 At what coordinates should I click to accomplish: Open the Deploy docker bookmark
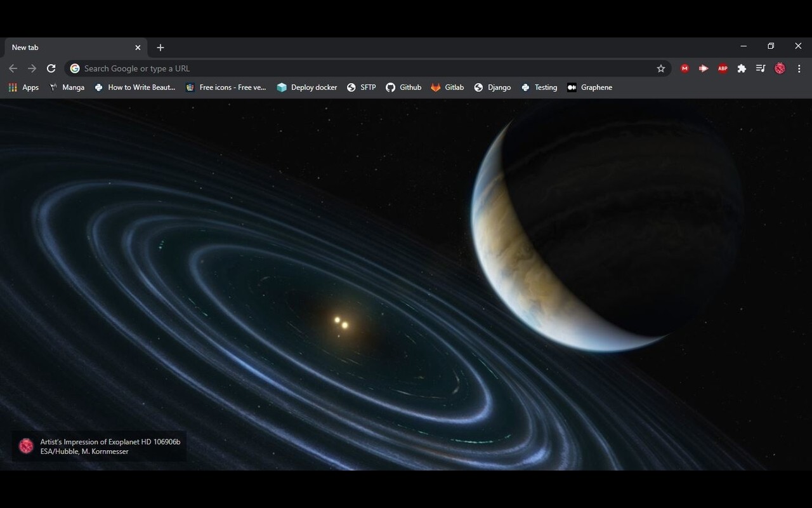pos(307,88)
